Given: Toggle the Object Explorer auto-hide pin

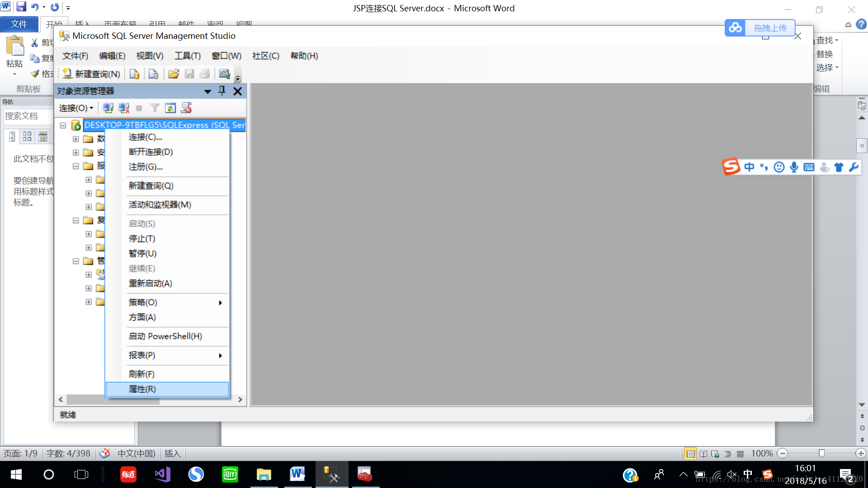Looking at the screenshot, I should coord(222,91).
